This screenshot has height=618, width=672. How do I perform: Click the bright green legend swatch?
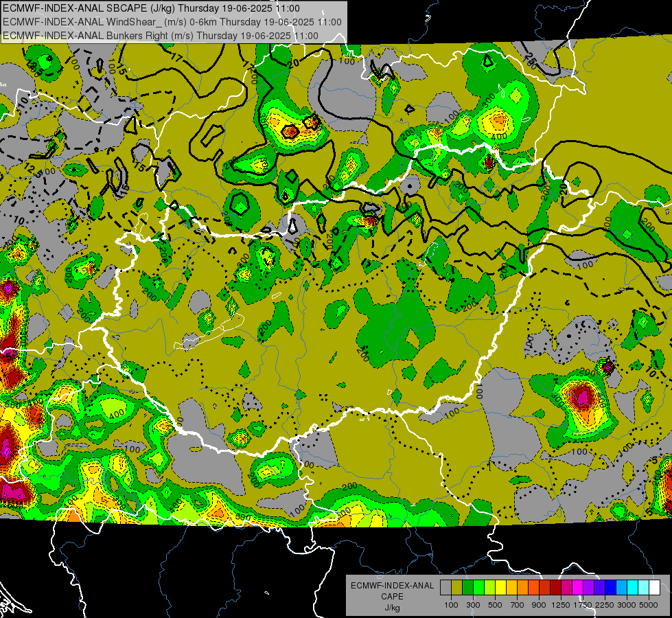[x=478, y=588]
